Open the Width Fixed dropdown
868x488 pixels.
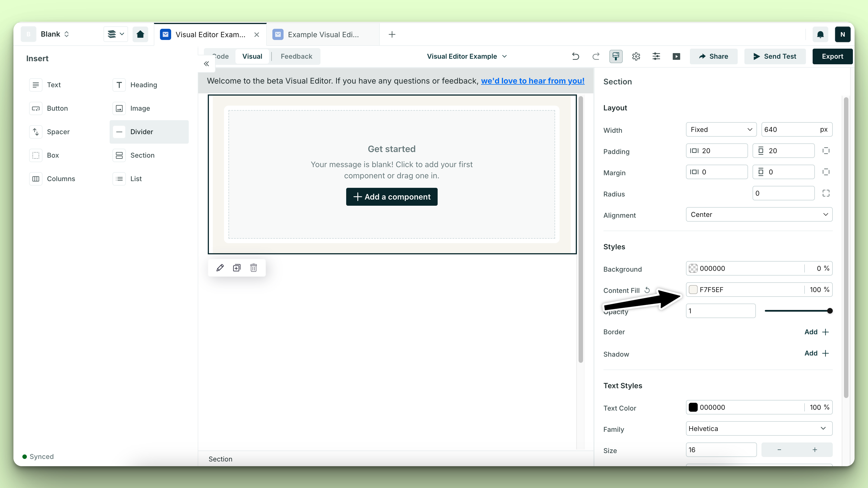(x=721, y=130)
